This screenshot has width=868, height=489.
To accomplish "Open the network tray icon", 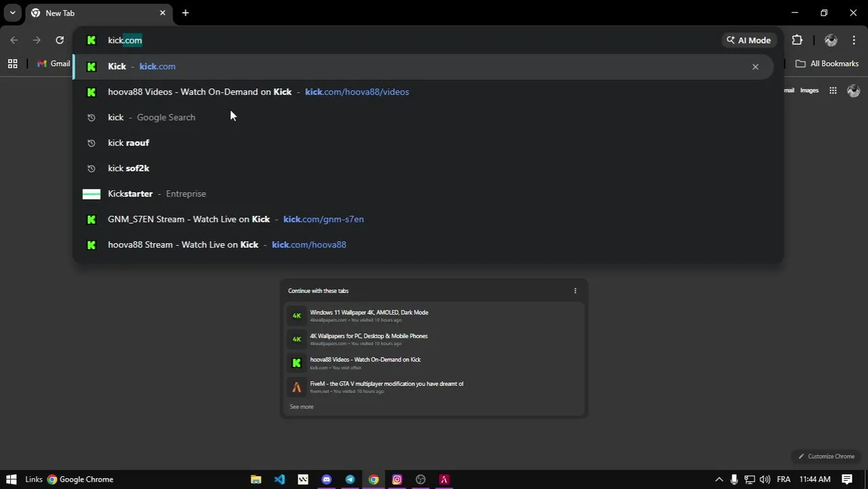I will coord(749,479).
